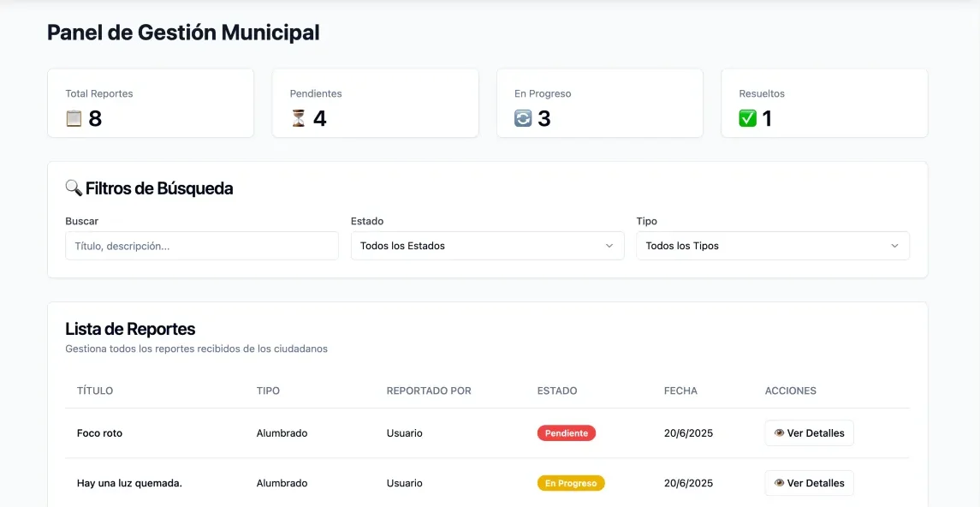Viewport: 980px width, 507px height.
Task: Click the number 4 in Pendientes card
Action: (319, 118)
